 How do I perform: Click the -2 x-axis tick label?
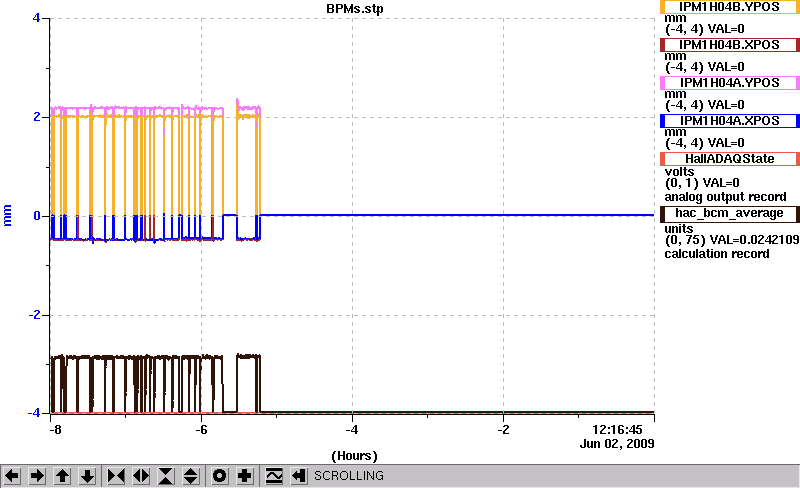503,430
